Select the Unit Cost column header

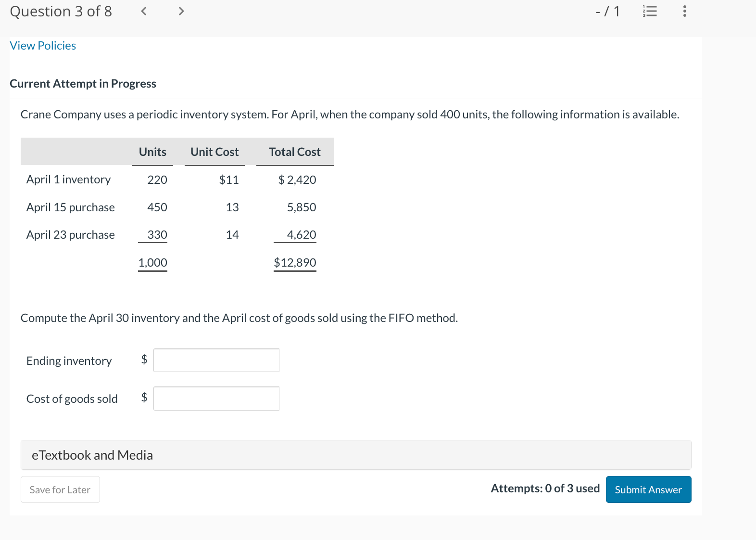click(x=214, y=152)
